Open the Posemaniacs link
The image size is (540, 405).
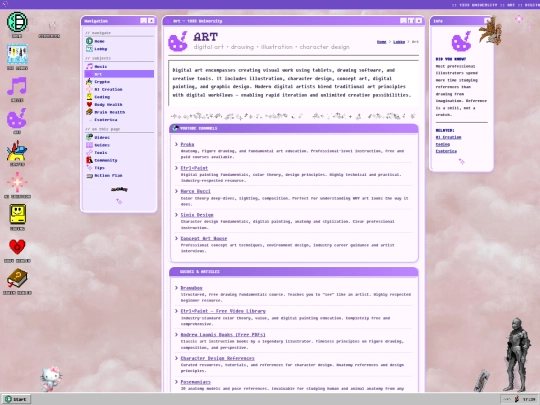(x=196, y=382)
